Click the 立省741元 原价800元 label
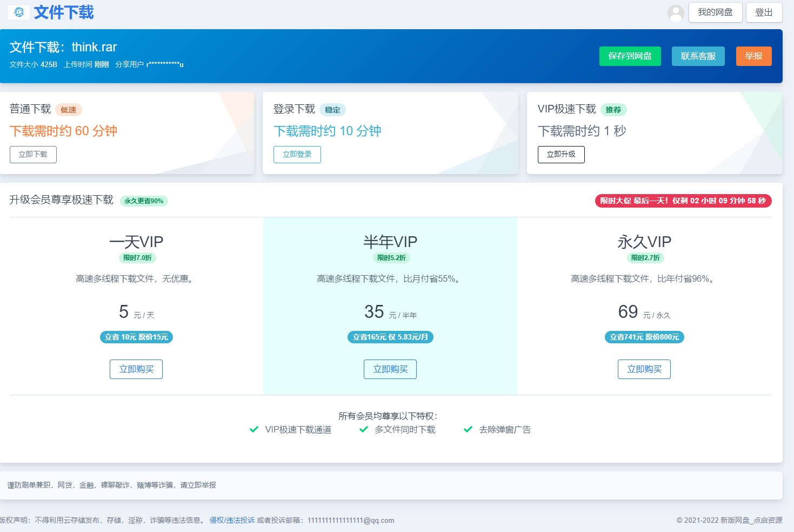The width and height of the screenshot is (794, 532). (x=644, y=337)
